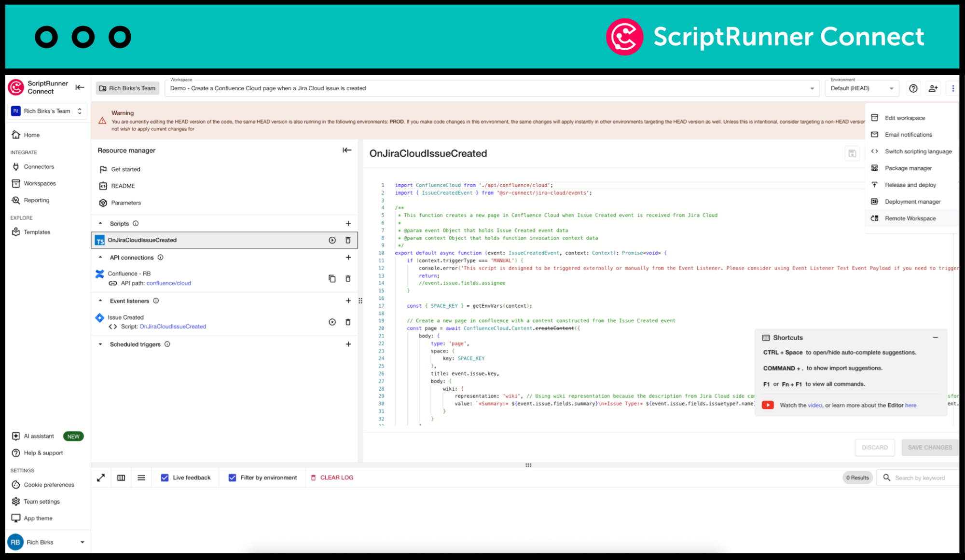Collapse the API connections section
This screenshot has width=965, height=560.
(100, 257)
